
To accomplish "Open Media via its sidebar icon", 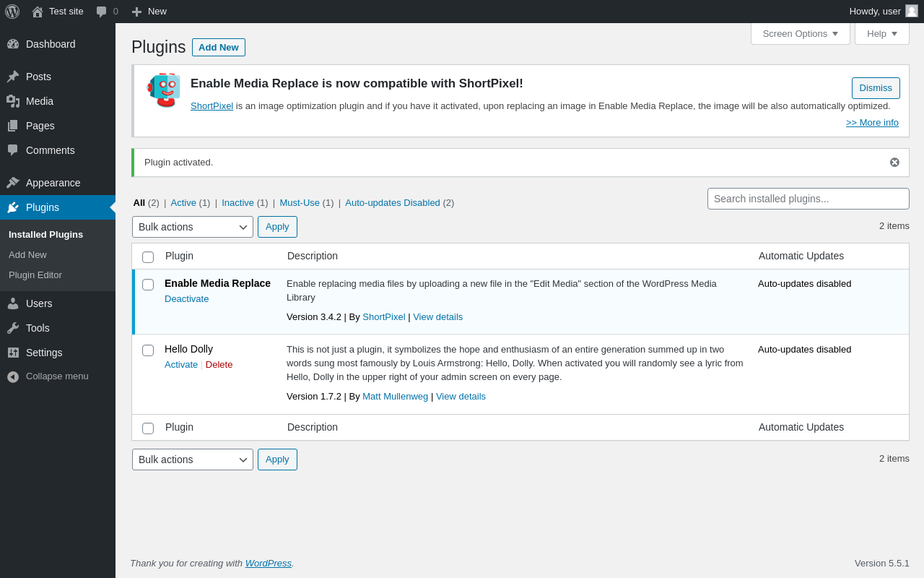I will [13, 101].
